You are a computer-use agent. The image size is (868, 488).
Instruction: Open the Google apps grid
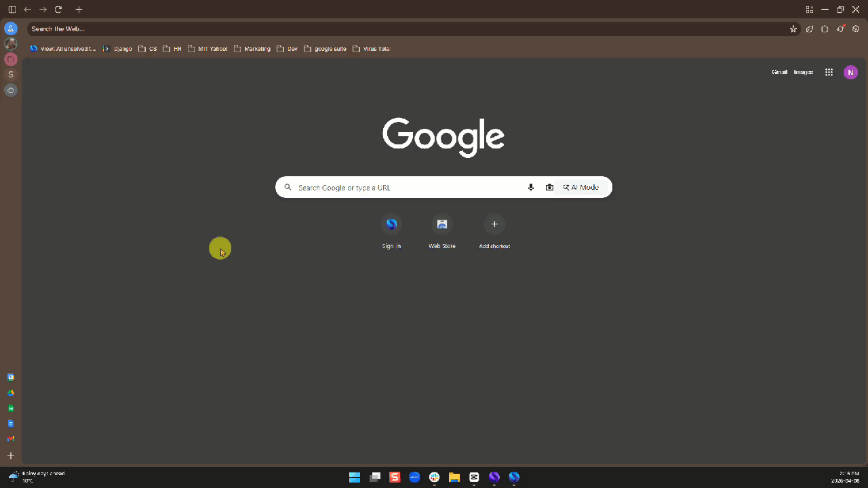coord(829,72)
